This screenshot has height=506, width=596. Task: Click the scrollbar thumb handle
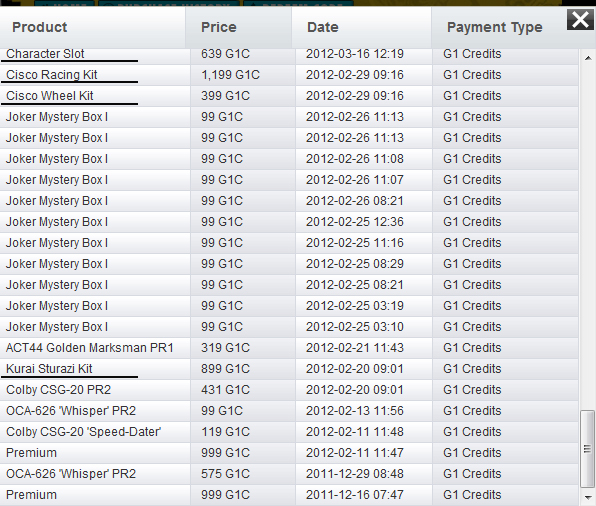(588, 449)
